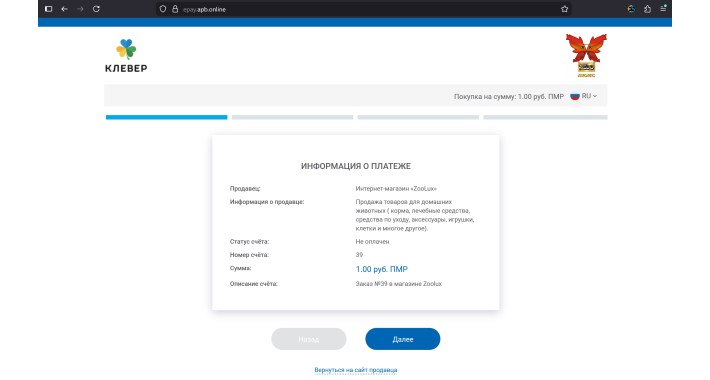Follow the Вернуться на сайт продавца link
710x380 pixels.
pyautogui.click(x=356, y=370)
